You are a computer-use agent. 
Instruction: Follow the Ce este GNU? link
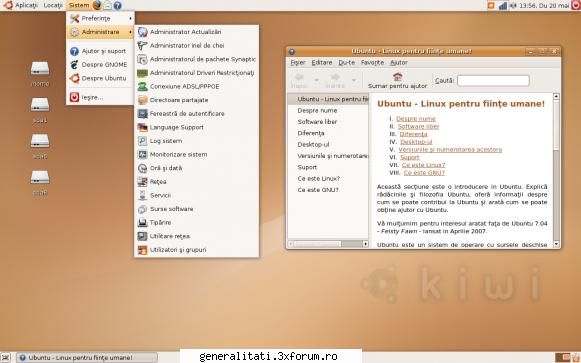point(424,173)
